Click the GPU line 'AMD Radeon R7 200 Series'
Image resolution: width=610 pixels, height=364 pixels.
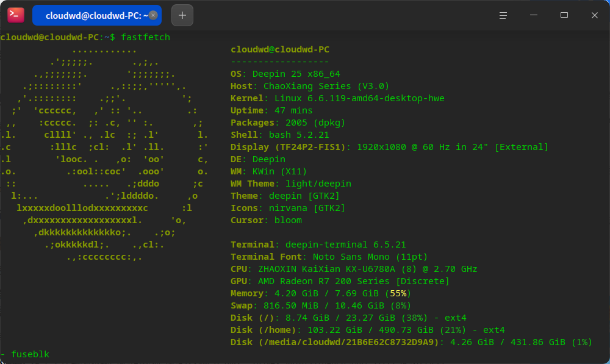(340, 281)
